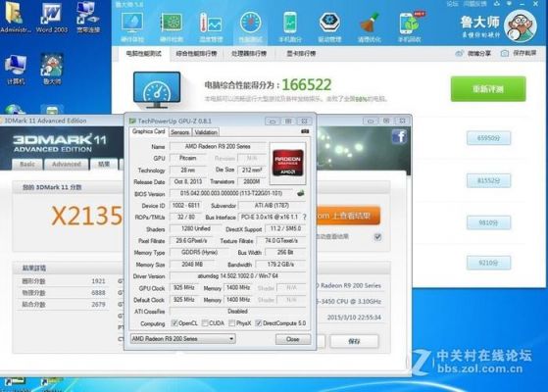Click the Driver Version field
The width and height of the screenshot is (548, 392).
point(237,276)
